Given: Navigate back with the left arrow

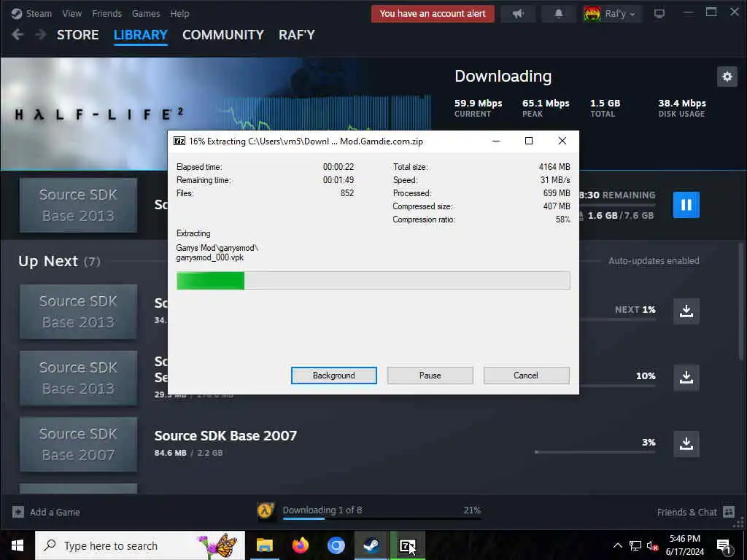Looking at the screenshot, I should (x=18, y=34).
